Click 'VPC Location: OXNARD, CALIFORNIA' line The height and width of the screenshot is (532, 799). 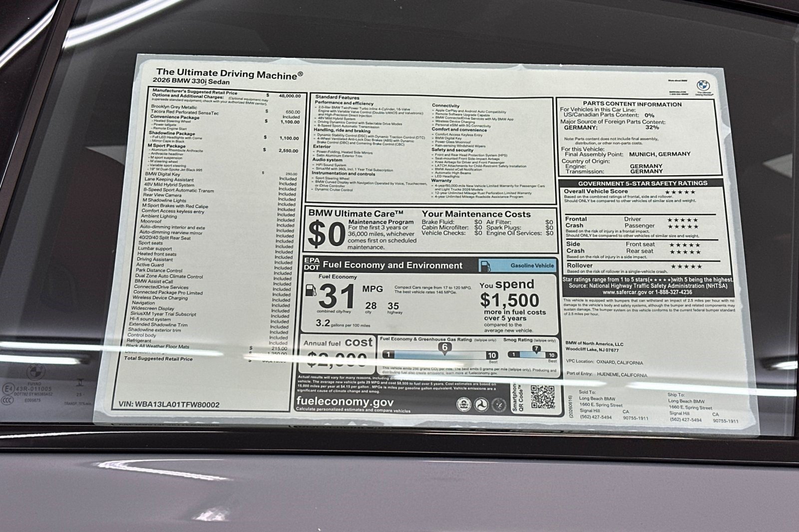[604, 363]
